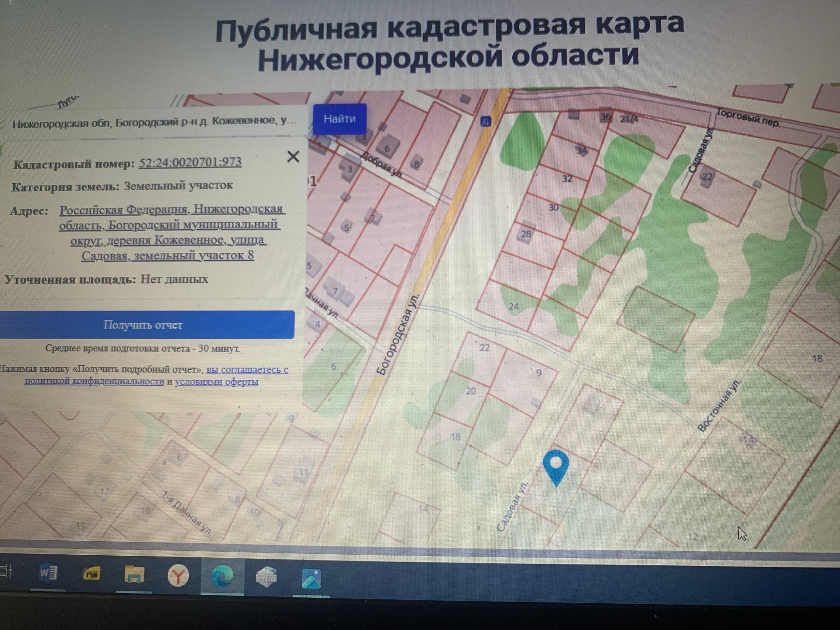Image resolution: width=840 pixels, height=630 pixels.
Task: Click the bus stop icon on Богородская street
Action: click(486, 122)
